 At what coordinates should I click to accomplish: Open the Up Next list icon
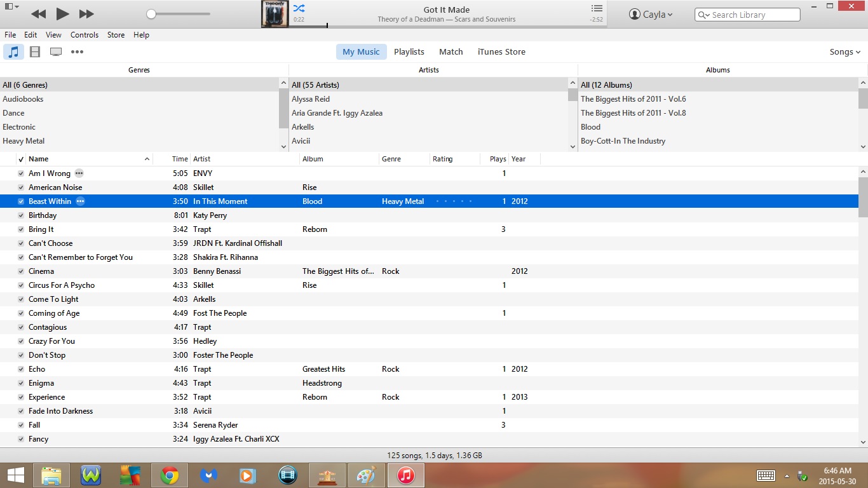click(597, 8)
